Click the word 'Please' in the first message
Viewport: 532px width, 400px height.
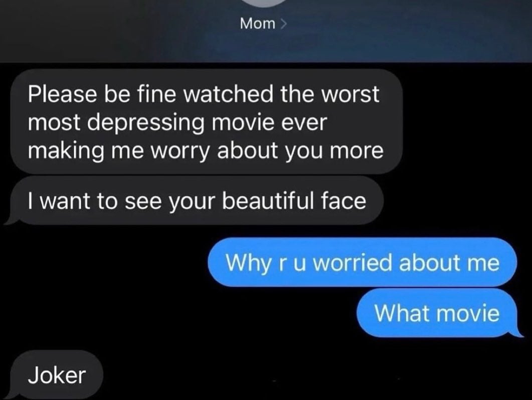tap(62, 94)
